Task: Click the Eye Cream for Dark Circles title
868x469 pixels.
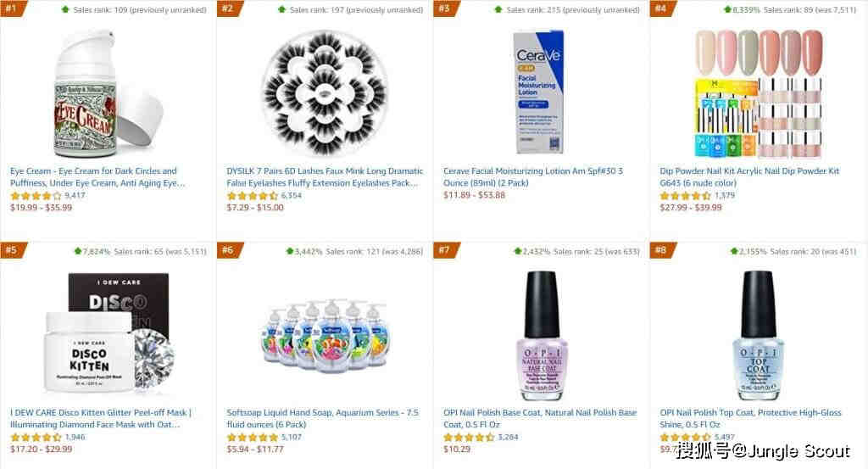Action: tap(97, 177)
